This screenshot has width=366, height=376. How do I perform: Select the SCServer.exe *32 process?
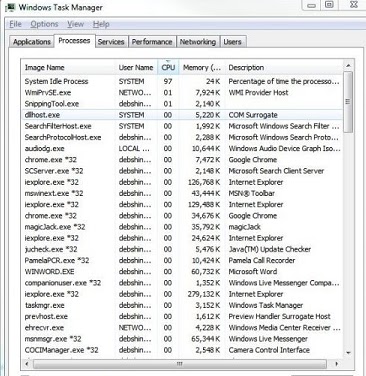point(182,171)
